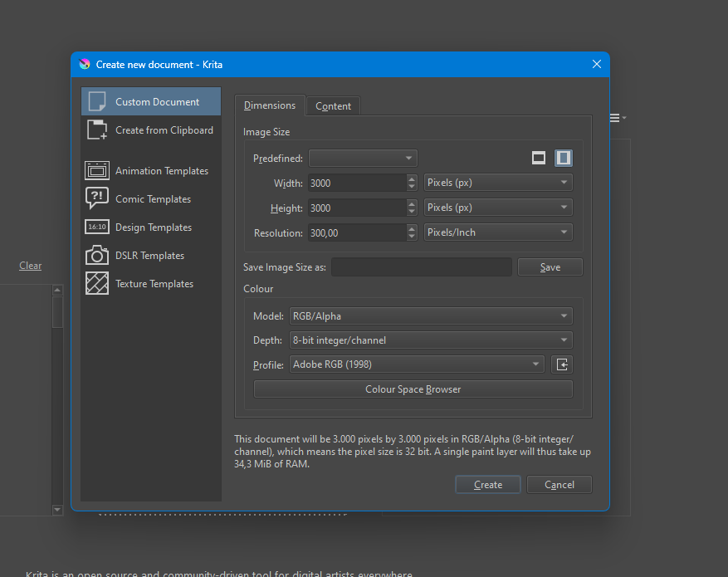Select the Custom Document icon
Viewport: 728px width, 577px height.
[x=97, y=101]
